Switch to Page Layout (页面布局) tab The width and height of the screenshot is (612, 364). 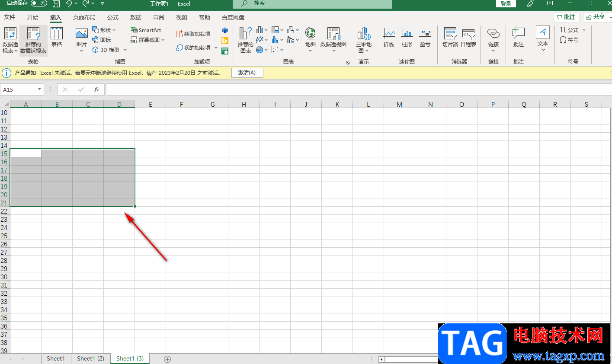84,17
